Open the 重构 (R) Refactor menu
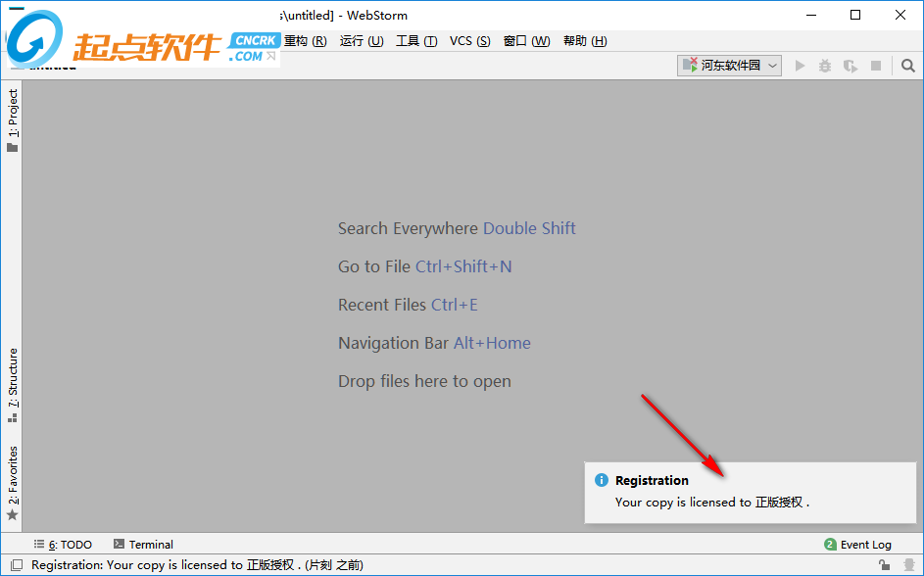924x576 pixels. [306, 40]
